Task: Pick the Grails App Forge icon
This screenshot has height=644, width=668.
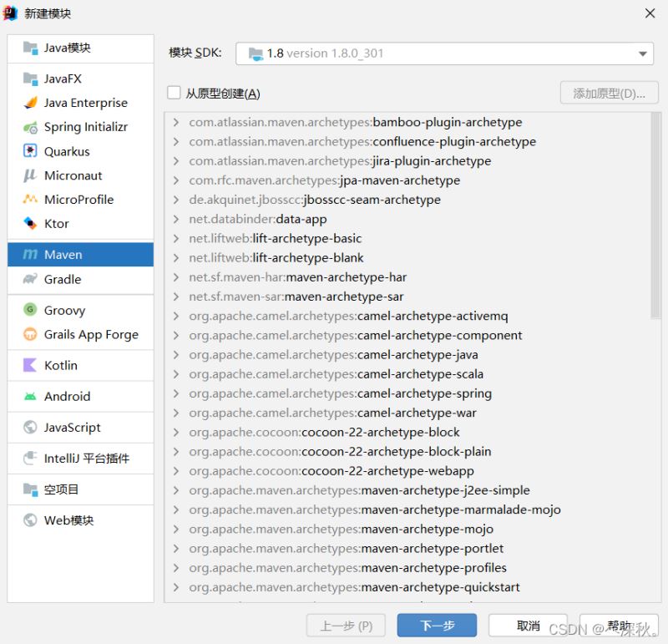Action: pyautogui.click(x=30, y=334)
